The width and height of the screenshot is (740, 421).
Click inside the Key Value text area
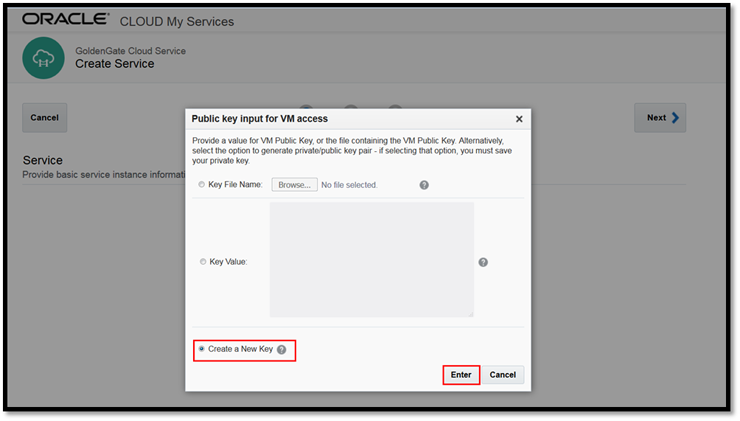pyautogui.click(x=372, y=260)
